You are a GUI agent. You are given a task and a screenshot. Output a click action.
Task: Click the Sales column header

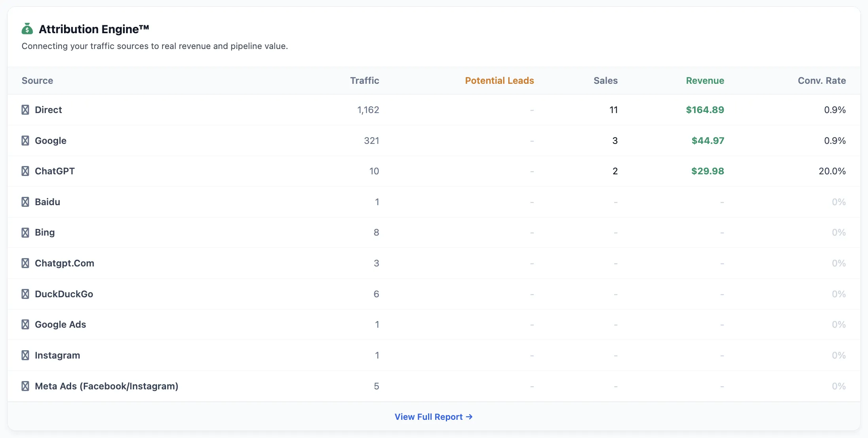pos(605,81)
